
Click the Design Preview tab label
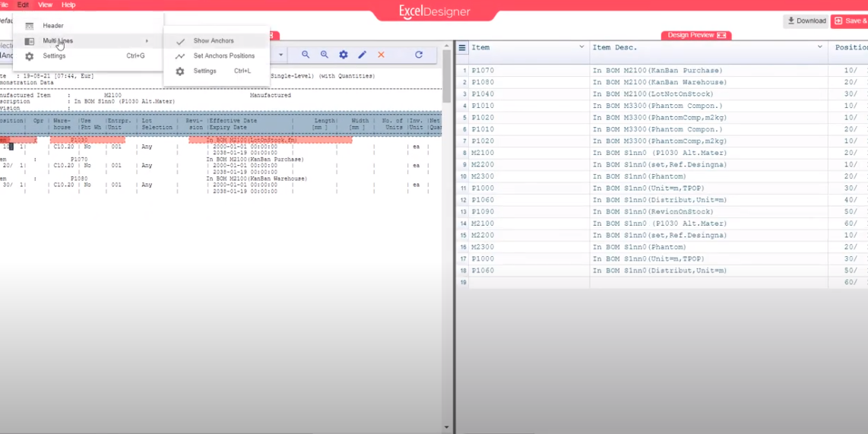coord(691,35)
